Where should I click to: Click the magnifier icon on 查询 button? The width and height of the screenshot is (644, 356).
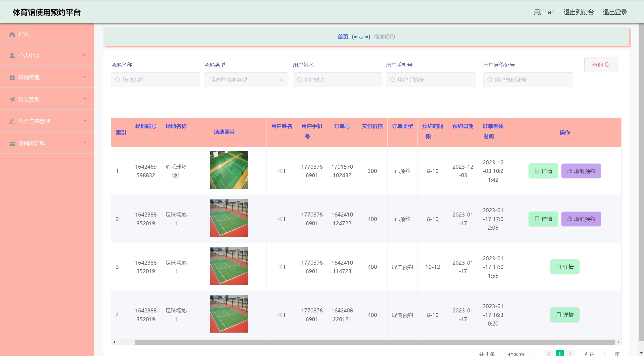coord(607,65)
